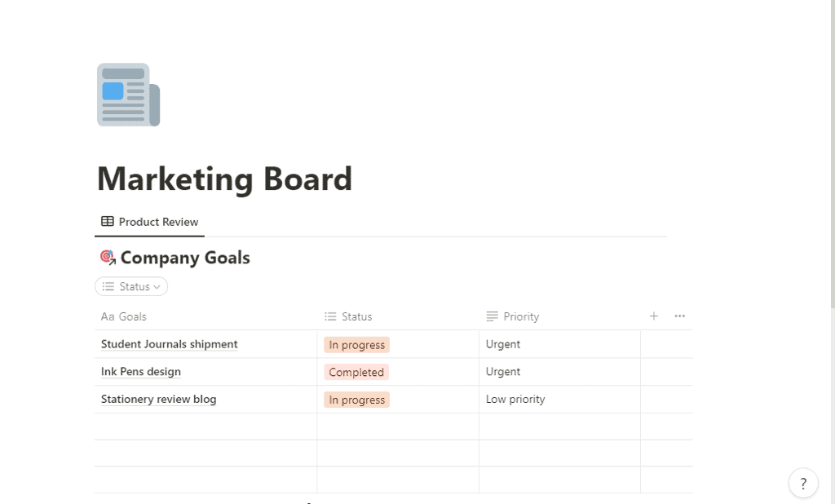835x504 pixels.
Task: Add a new property with plus icon
Action: (653, 316)
